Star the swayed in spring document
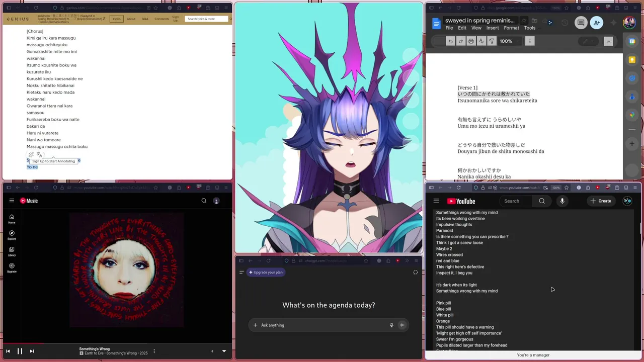Image resolution: width=644 pixels, height=362 pixels. (524, 21)
